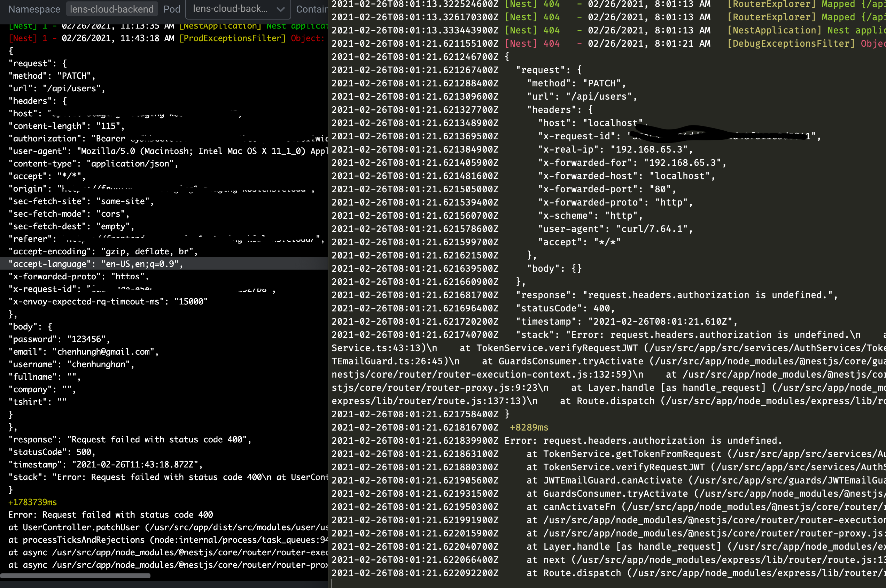Click the Pod label in the top bar
The height and width of the screenshot is (588, 886).
point(172,9)
